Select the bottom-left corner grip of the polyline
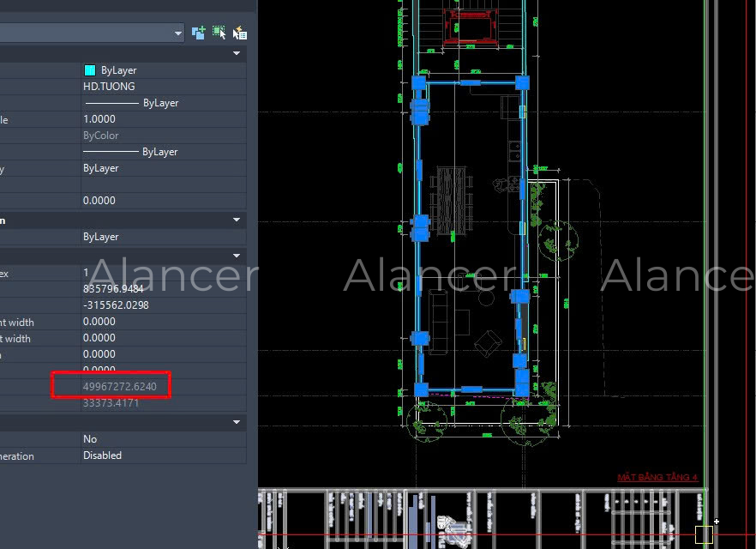Image resolution: width=756 pixels, height=549 pixels. [421, 389]
